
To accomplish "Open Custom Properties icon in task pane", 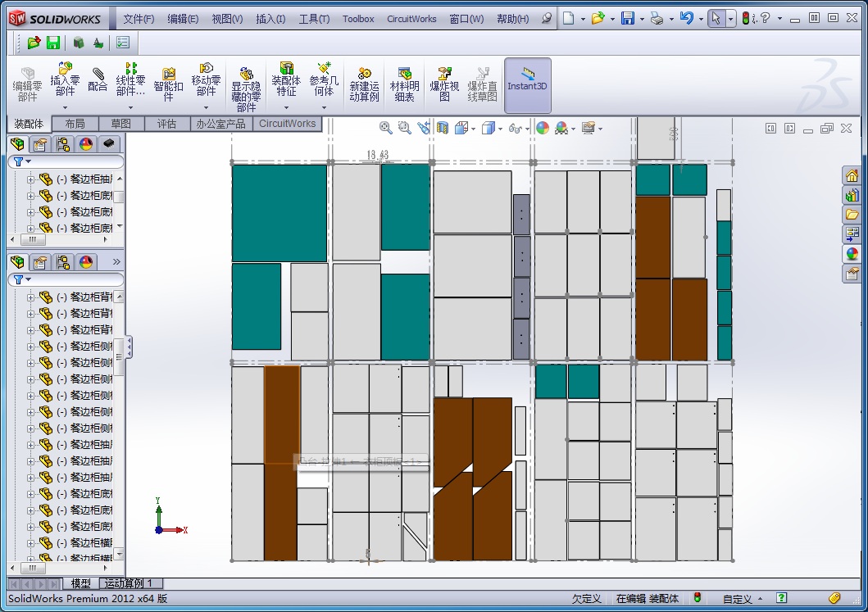I will point(852,274).
